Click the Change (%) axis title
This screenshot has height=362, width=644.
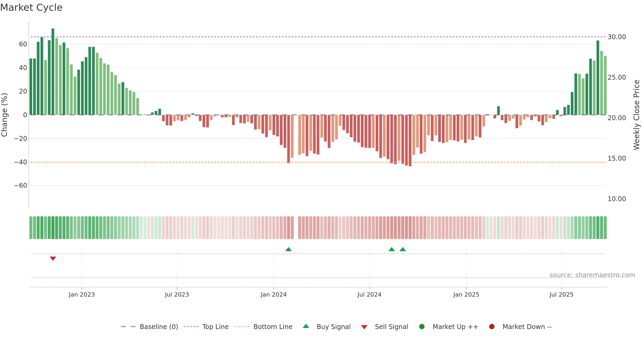[4, 115]
